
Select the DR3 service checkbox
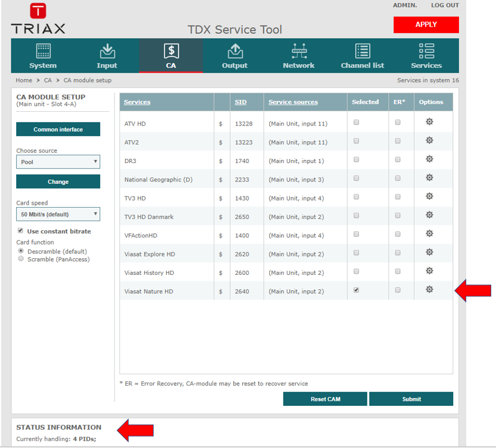click(356, 159)
